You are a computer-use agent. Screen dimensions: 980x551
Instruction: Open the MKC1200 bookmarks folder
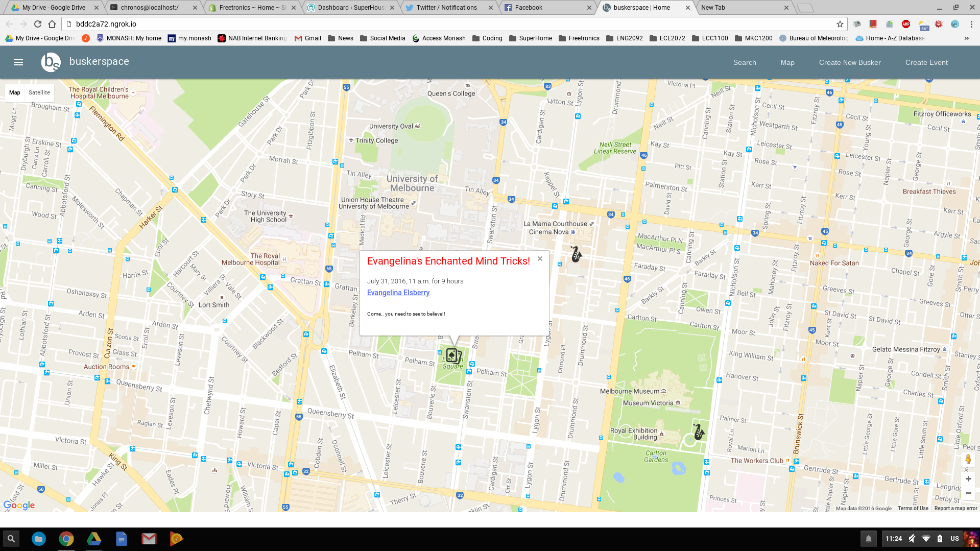click(x=754, y=38)
